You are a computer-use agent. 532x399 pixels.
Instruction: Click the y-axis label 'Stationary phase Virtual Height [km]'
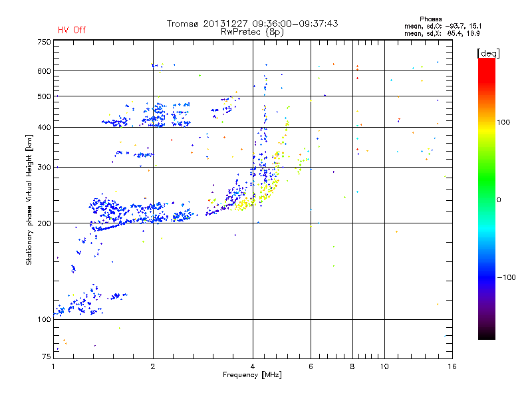tap(29, 199)
